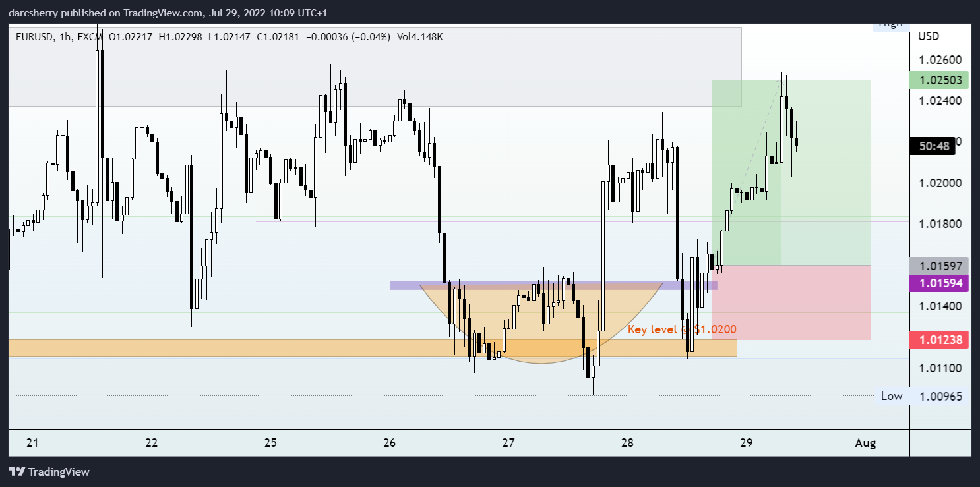Select the Key level @ $1.0200 annotation
The height and width of the screenshot is (487, 980).
[x=682, y=329]
